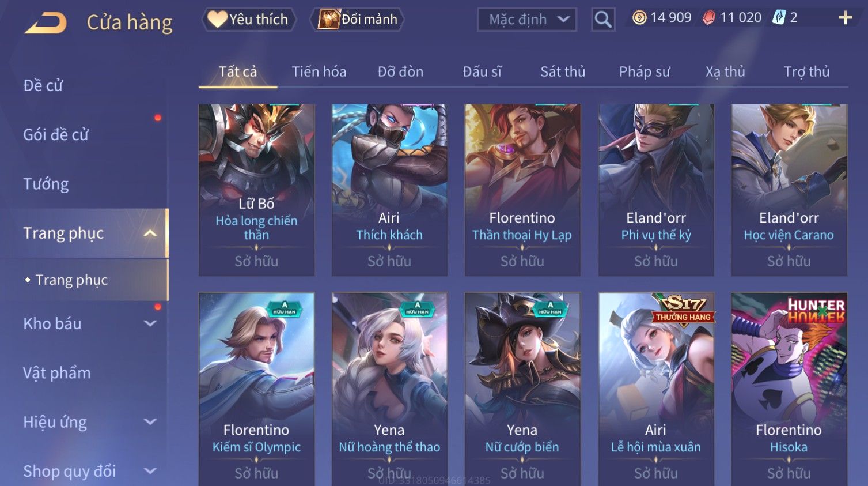Image resolution: width=868 pixels, height=486 pixels.
Task: Select Lữ Bố Hỏa long chiến thần skin
Action: click(256, 190)
